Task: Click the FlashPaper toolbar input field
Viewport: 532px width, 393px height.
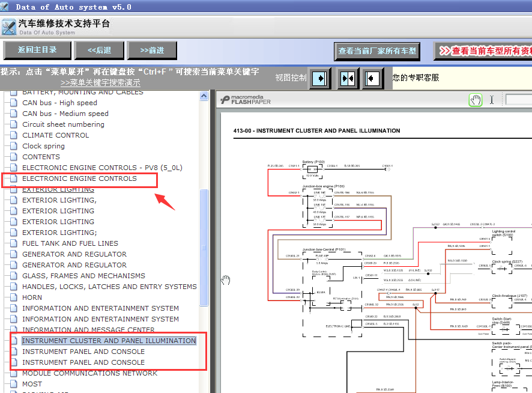Action: click(519, 100)
